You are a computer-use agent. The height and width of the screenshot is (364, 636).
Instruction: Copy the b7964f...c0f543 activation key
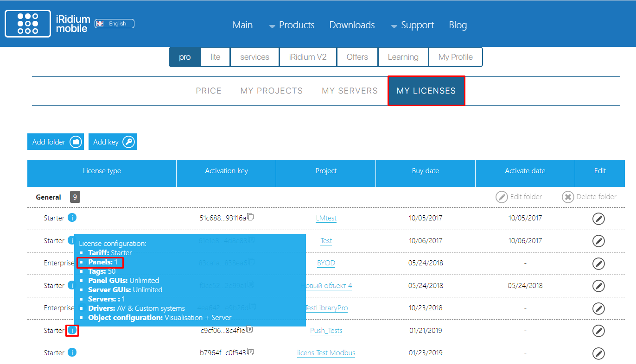tap(250, 352)
